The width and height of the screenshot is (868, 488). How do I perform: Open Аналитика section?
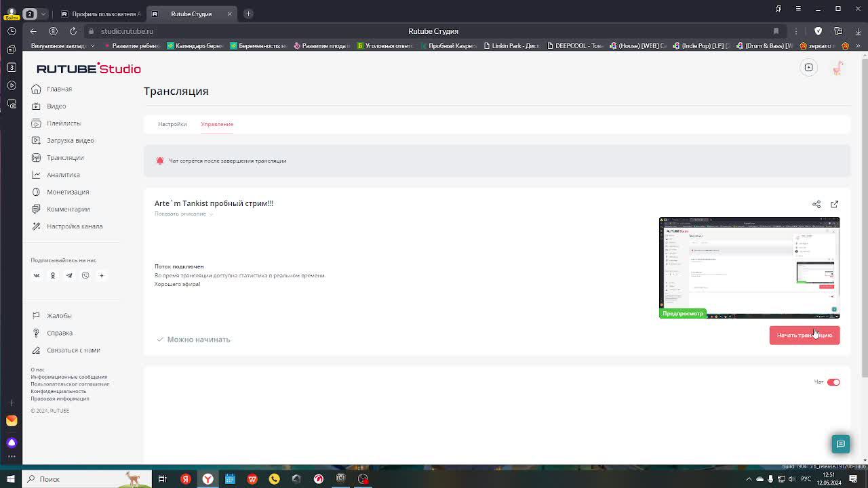point(56,175)
